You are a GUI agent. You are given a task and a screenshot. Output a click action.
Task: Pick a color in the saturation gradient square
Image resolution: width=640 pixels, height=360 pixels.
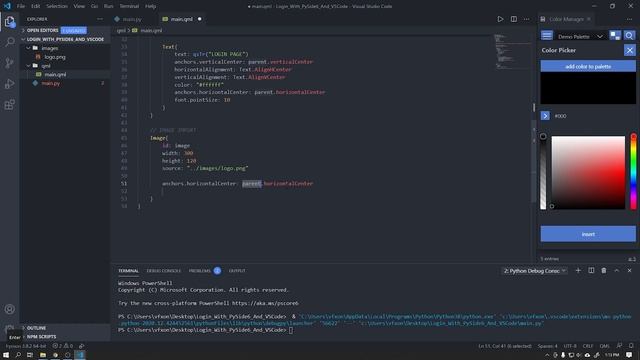point(588,173)
